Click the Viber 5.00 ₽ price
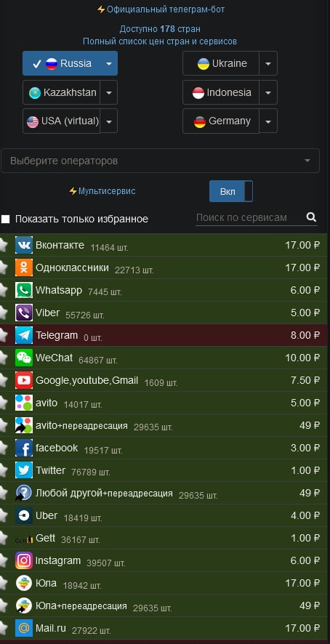 (x=305, y=313)
